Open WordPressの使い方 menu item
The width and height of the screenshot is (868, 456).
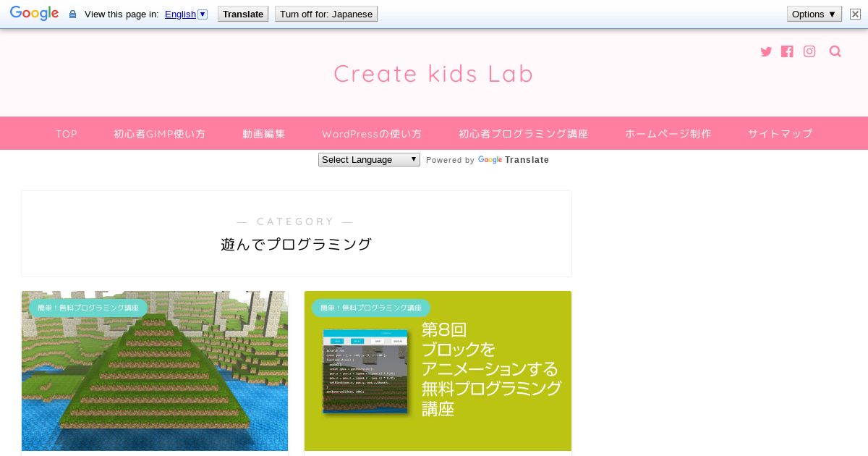372,134
